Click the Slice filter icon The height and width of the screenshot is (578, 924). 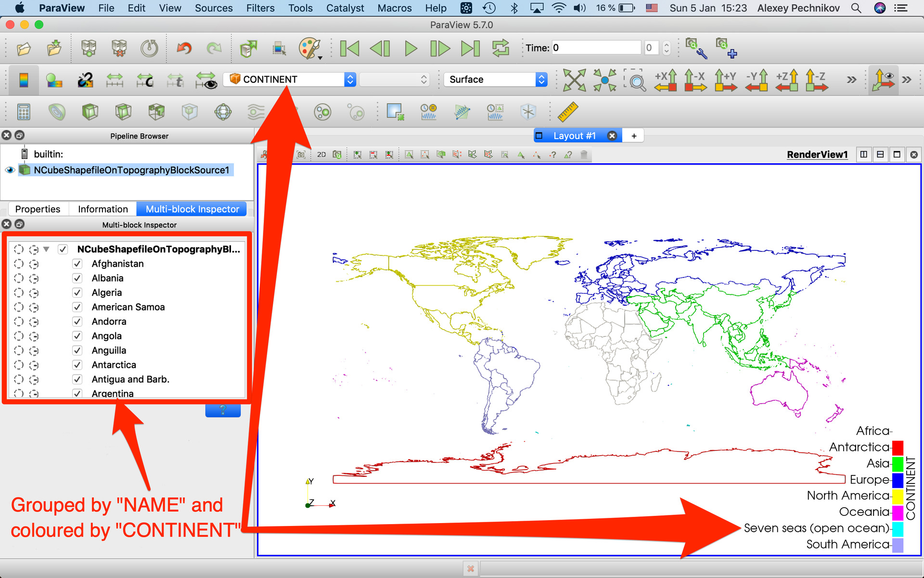(x=123, y=112)
